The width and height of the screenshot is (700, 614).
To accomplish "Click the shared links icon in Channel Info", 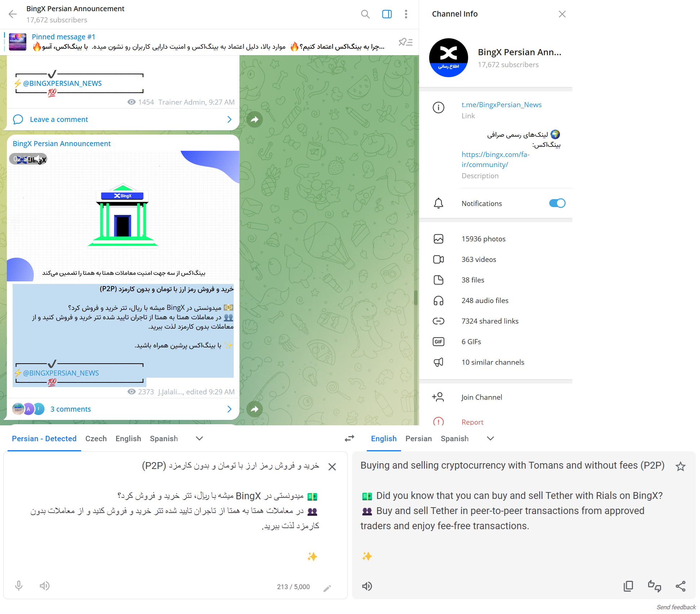I will [439, 321].
